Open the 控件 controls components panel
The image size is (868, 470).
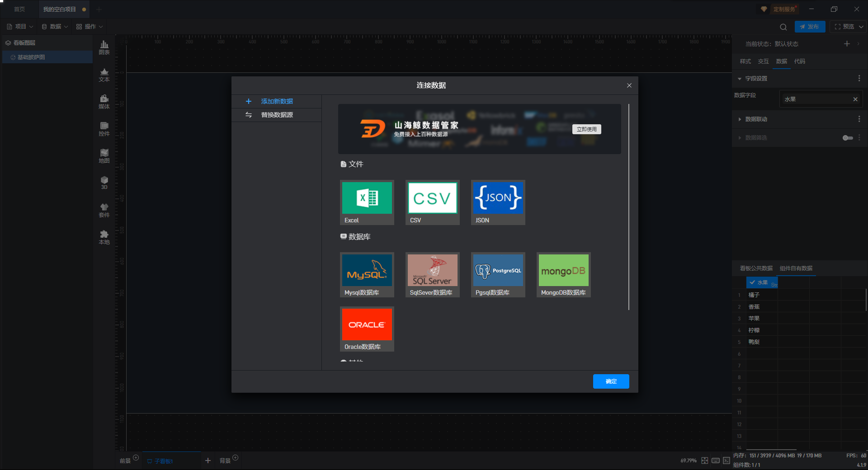[104, 129]
